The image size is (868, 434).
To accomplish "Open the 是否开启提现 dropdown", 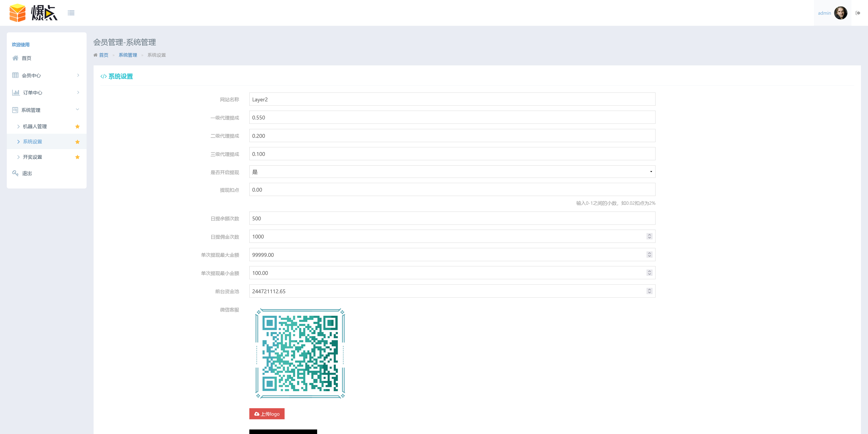I will tap(452, 172).
